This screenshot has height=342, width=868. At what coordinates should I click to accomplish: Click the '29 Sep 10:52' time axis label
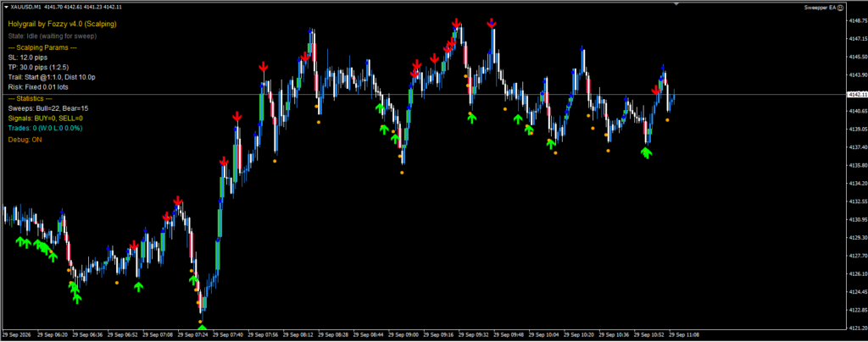(x=650, y=335)
